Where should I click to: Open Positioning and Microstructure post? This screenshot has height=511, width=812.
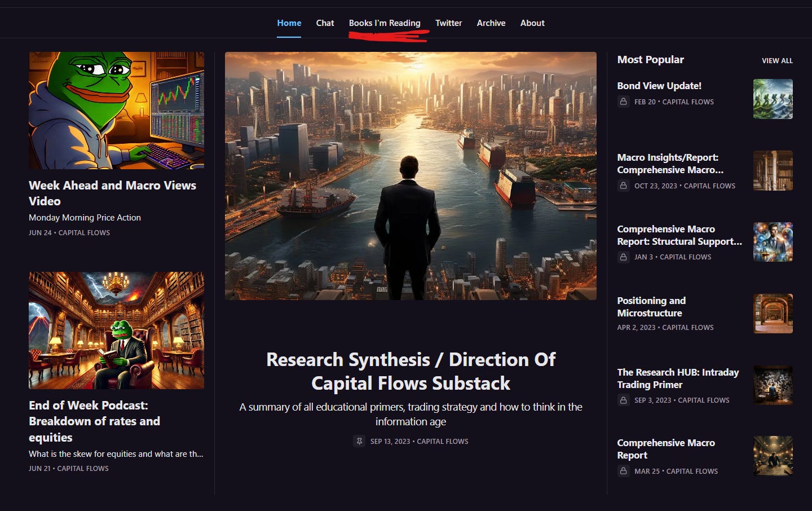[x=651, y=307]
